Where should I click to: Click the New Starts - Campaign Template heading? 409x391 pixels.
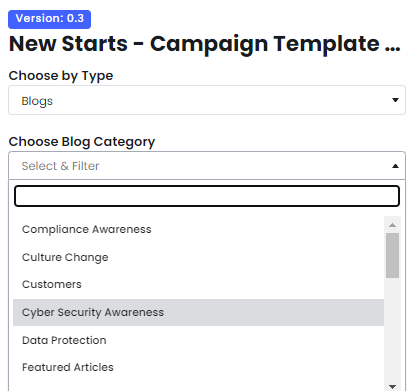[x=204, y=44]
